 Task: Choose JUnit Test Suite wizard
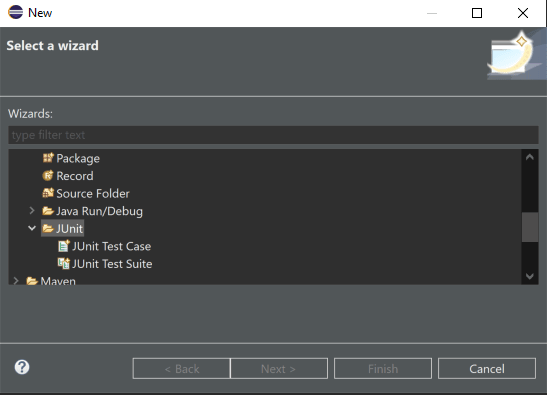[112, 264]
